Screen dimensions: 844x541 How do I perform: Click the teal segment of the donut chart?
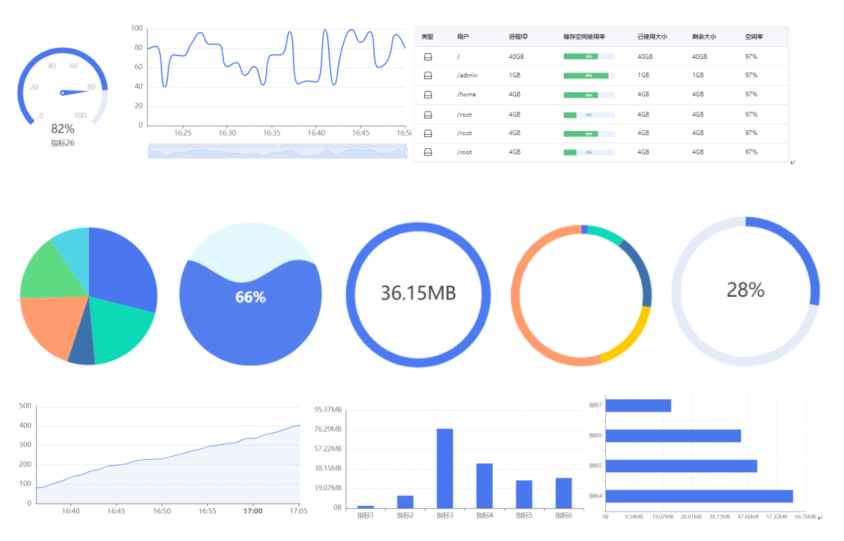[606, 233]
